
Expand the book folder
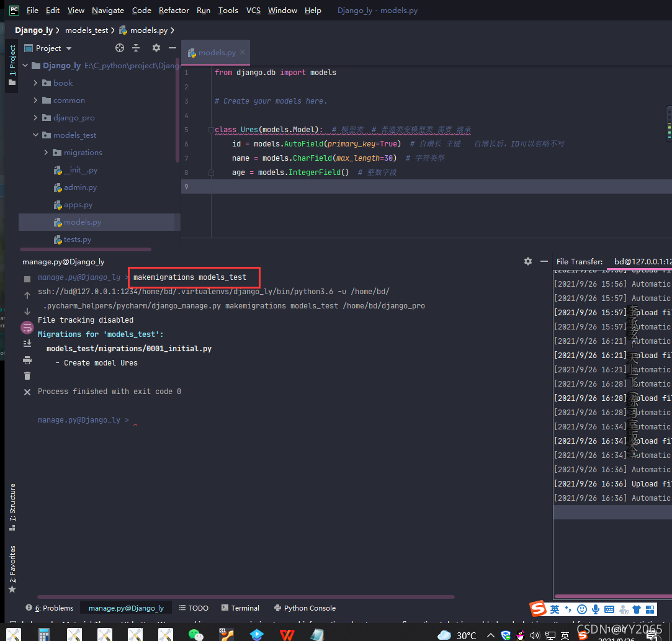coord(35,83)
